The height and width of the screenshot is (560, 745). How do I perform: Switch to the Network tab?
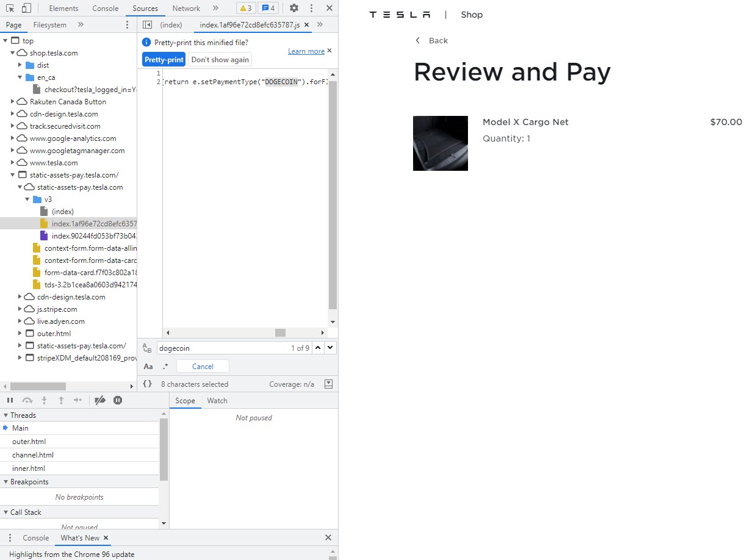pos(186,9)
